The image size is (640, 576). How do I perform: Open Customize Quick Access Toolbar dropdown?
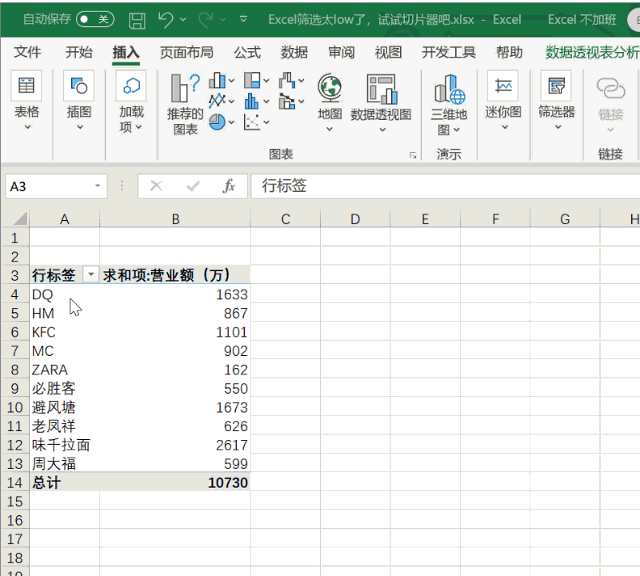[243, 19]
